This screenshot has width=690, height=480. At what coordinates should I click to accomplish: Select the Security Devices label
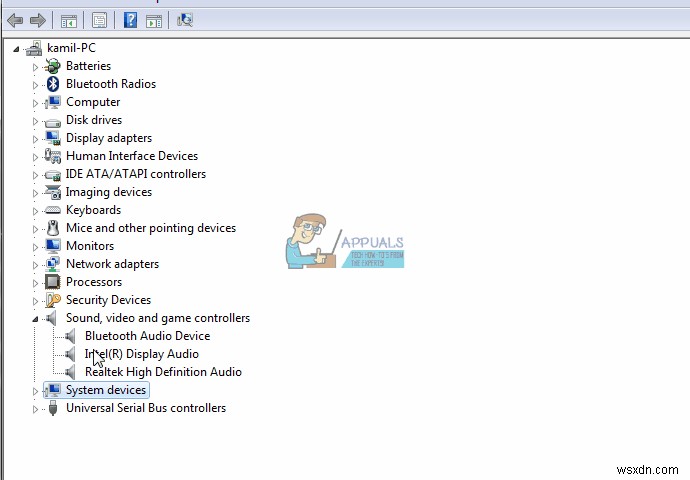click(108, 300)
